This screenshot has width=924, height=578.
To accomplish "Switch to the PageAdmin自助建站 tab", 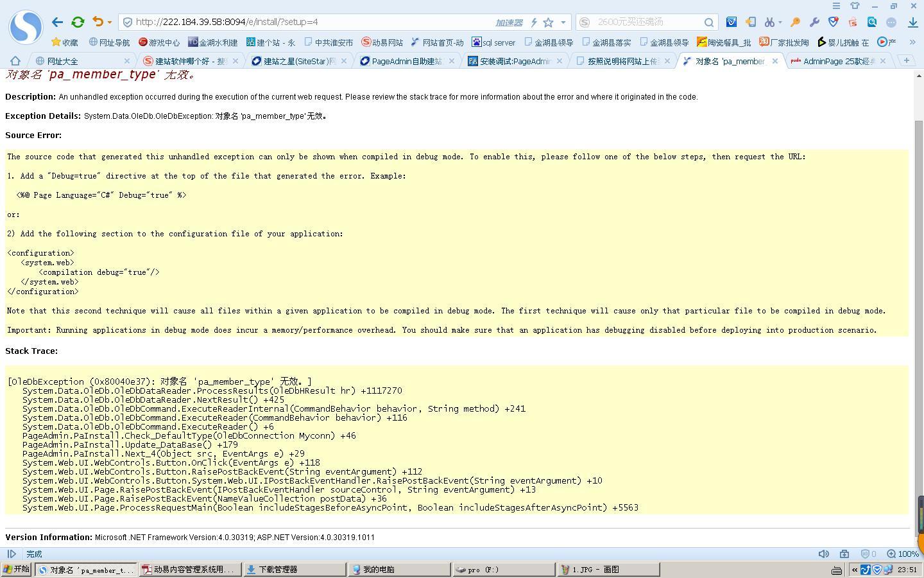I will tap(406, 61).
